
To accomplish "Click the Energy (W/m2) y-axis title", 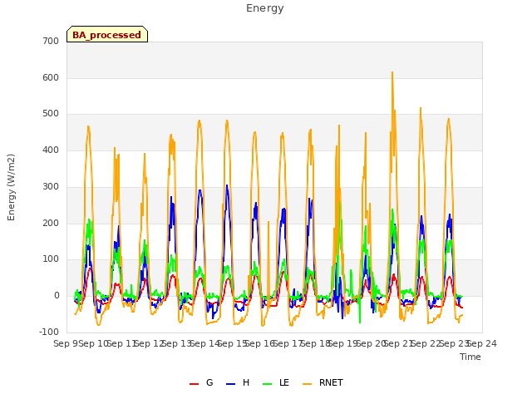I will pyautogui.click(x=11, y=187).
